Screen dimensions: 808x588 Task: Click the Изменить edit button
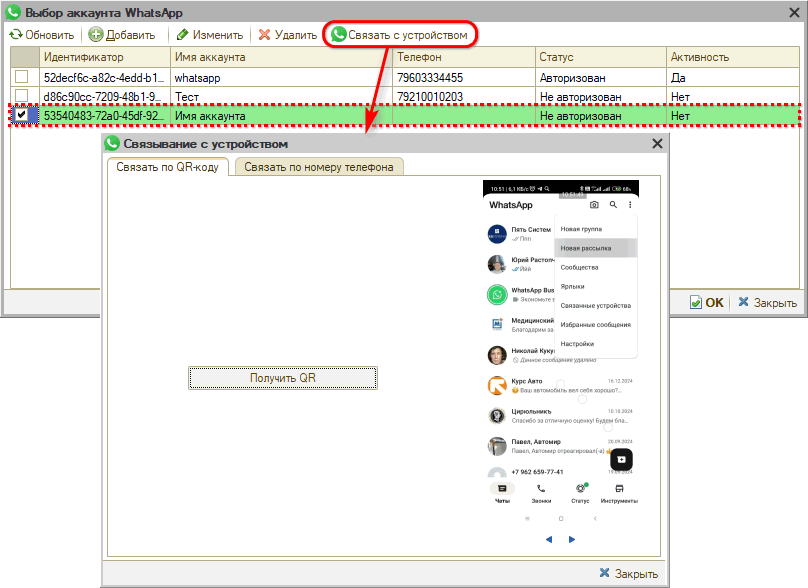(209, 35)
